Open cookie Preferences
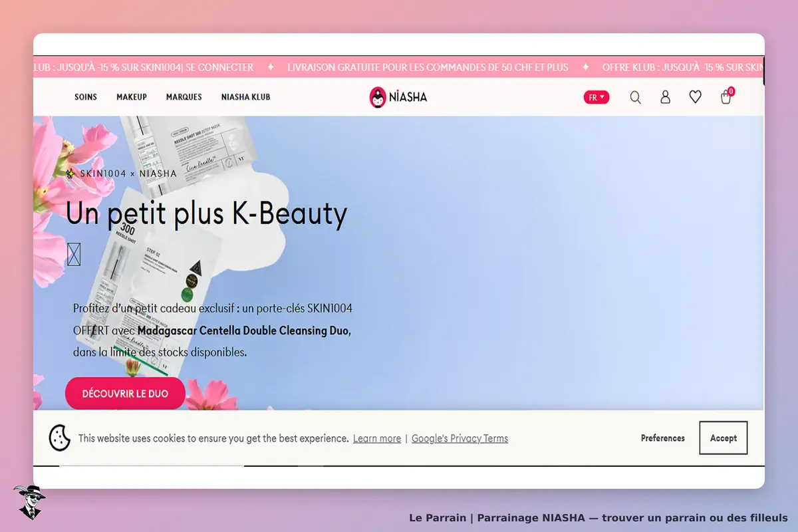This screenshot has width=798, height=532. 663,438
